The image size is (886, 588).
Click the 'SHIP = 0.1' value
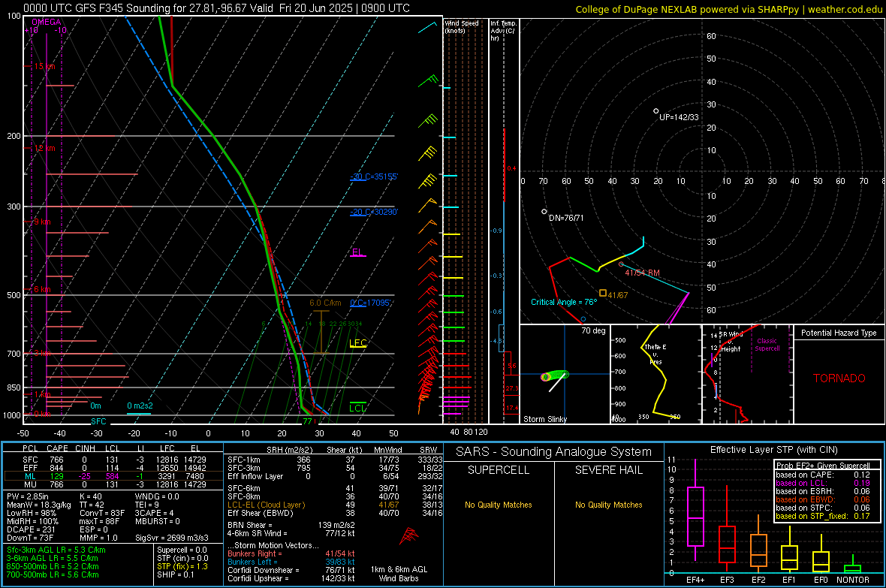[176, 574]
